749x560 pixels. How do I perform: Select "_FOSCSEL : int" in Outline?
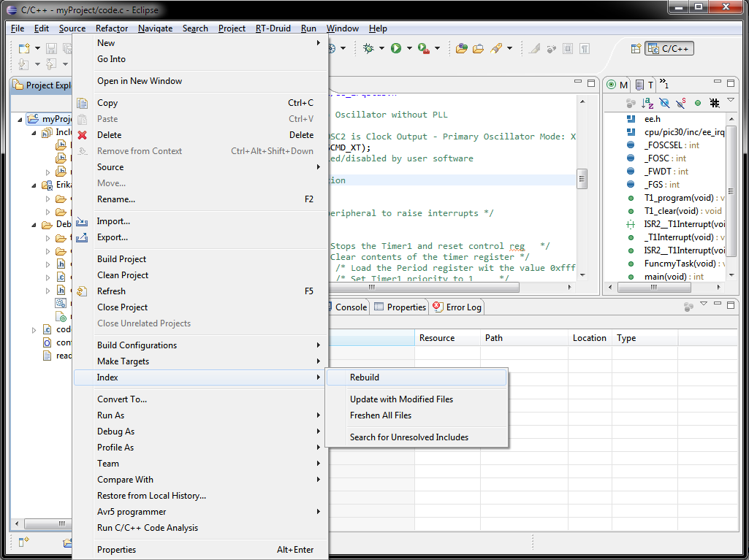coord(671,145)
